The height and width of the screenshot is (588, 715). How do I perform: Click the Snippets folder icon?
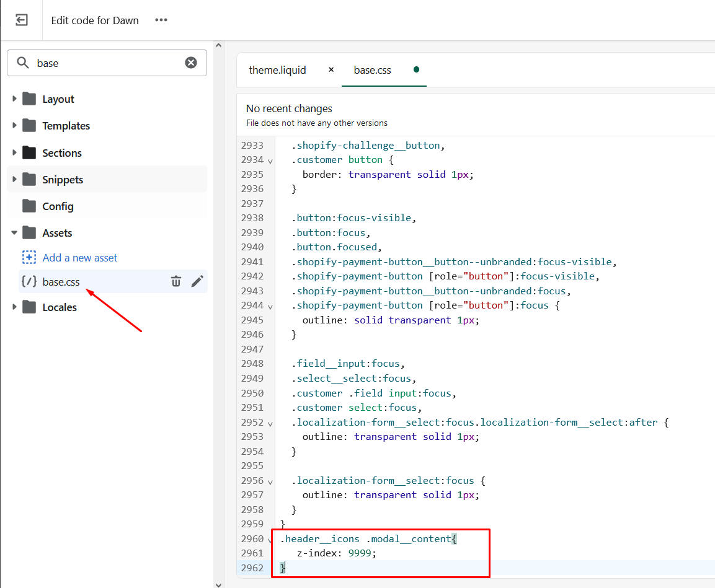(29, 179)
